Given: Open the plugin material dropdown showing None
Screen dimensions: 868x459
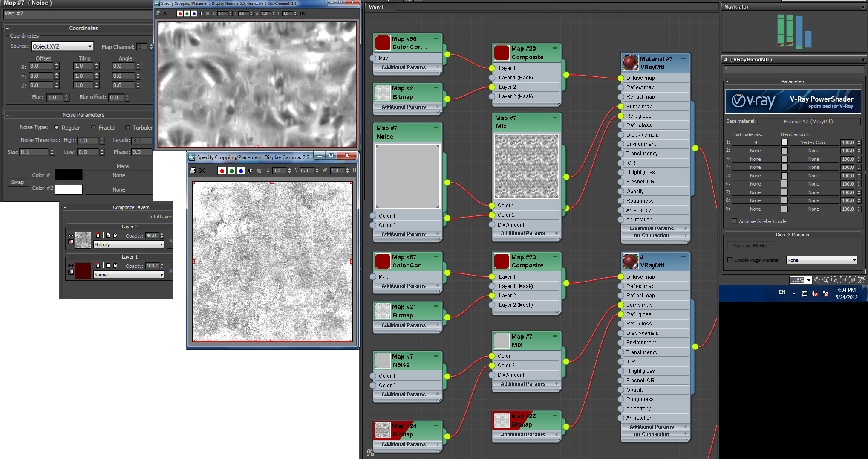Looking at the screenshot, I should 821,260.
